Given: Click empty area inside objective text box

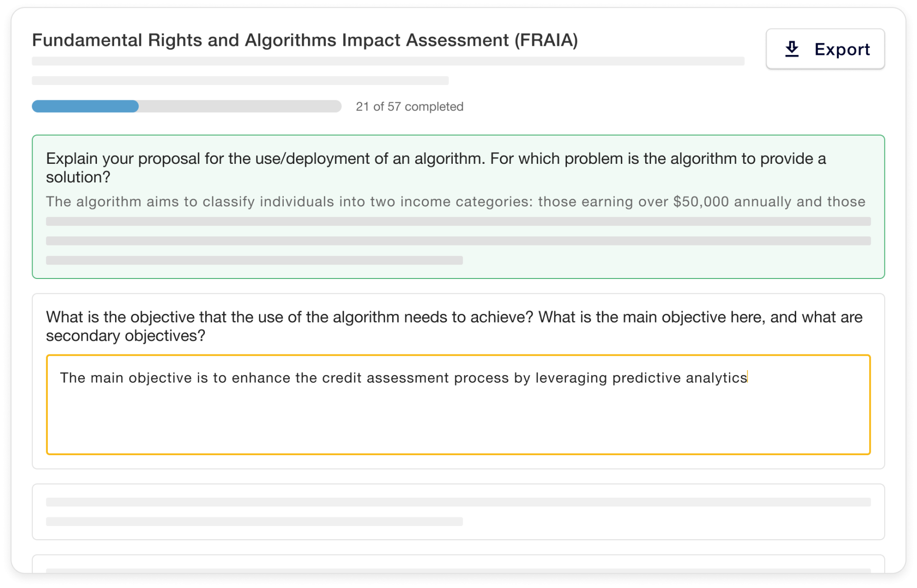Looking at the screenshot, I should [x=458, y=423].
